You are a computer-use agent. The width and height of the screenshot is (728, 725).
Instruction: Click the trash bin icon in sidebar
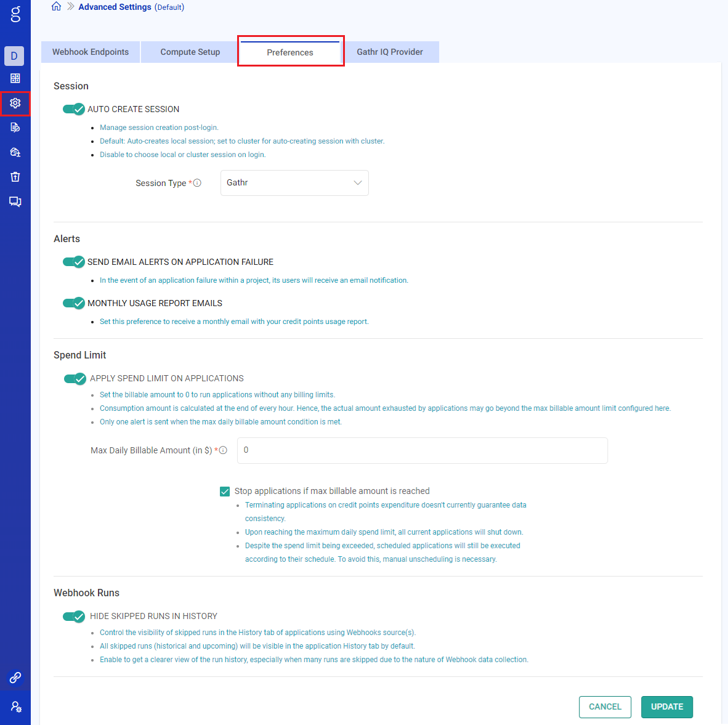tap(15, 177)
